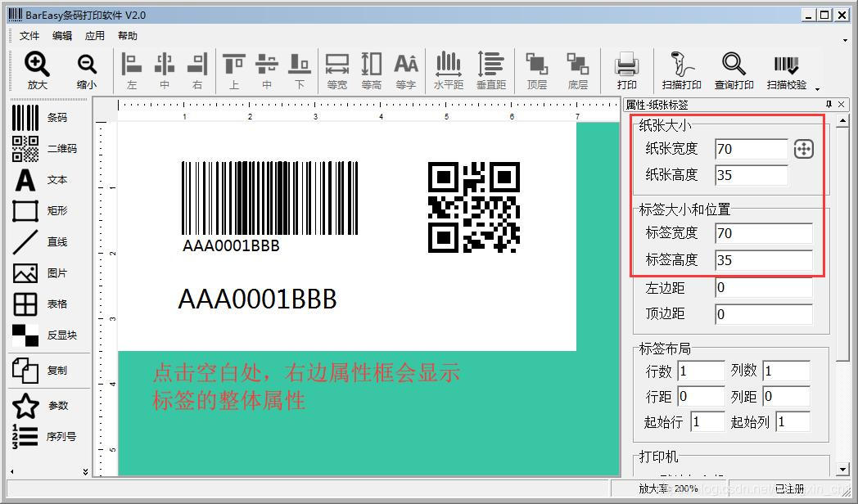This screenshot has width=858, height=504.
Task: Select the 条码 barcode tool
Action: (x=40, y=118)
